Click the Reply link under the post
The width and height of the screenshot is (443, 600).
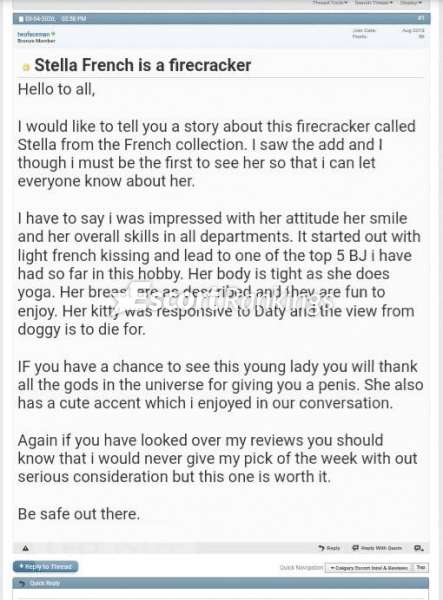click(x=329, y=548)
